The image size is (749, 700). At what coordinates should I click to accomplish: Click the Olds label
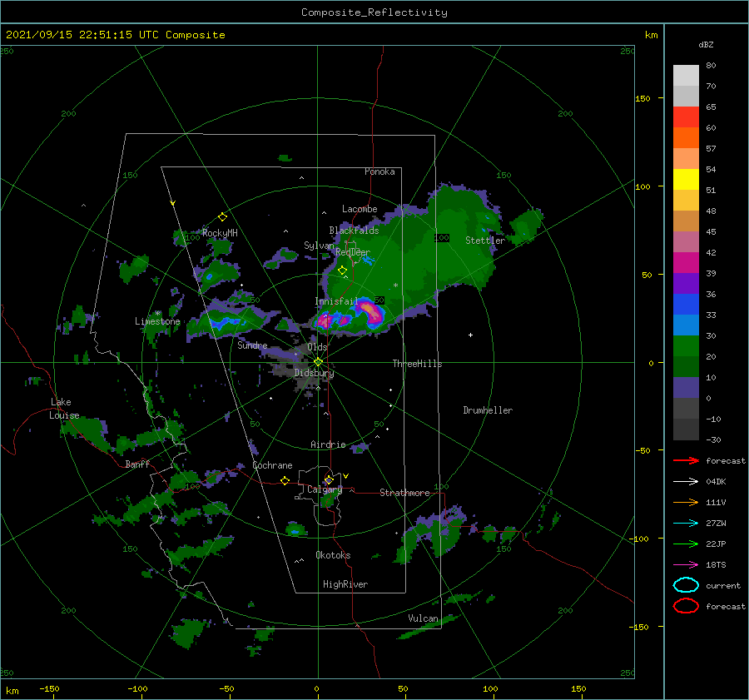317,347
